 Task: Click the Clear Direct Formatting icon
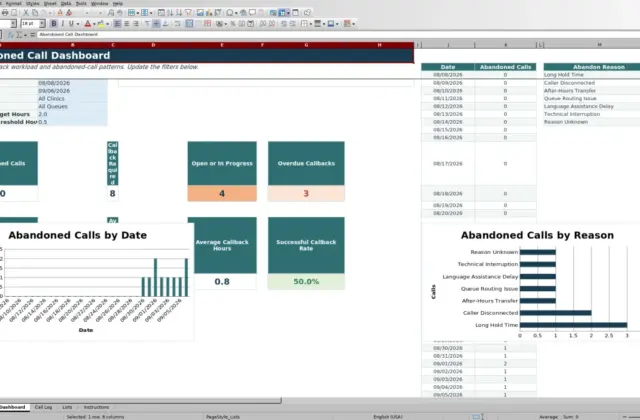point(69,13)
